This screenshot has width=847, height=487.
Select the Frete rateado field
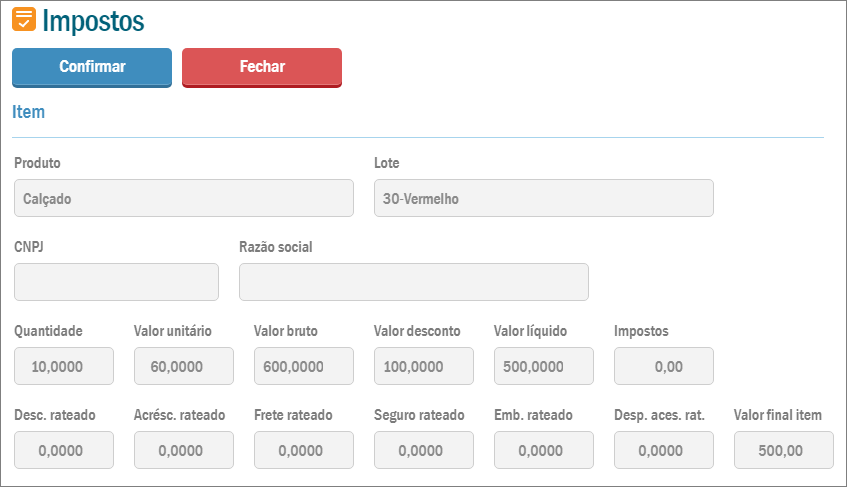[x=304, y=450]
